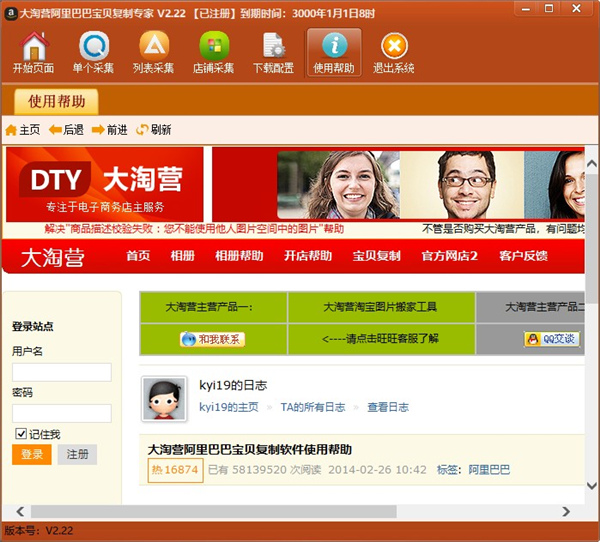Click the kyi19的日志 heading
The width and height of the screenshot is (600, 542).
[233, 385]
